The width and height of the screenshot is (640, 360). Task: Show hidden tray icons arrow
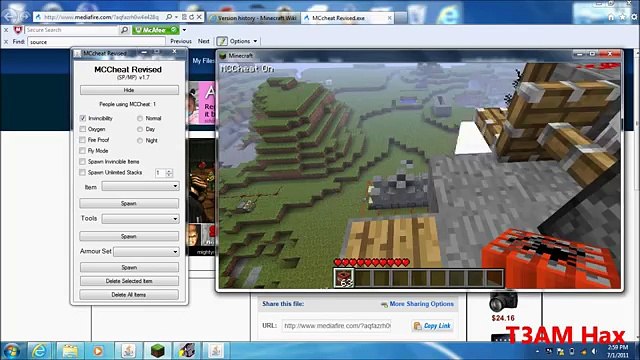coord(537,351)
